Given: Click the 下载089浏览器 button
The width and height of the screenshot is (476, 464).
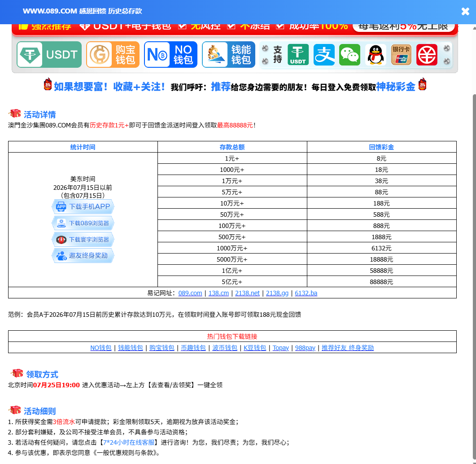Looking at the screenshot, I should [x=83, y=223].
